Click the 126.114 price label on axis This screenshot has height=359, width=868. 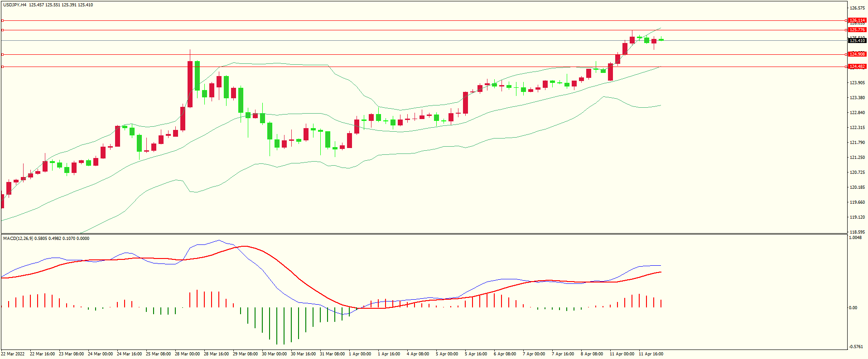point(857,20)
